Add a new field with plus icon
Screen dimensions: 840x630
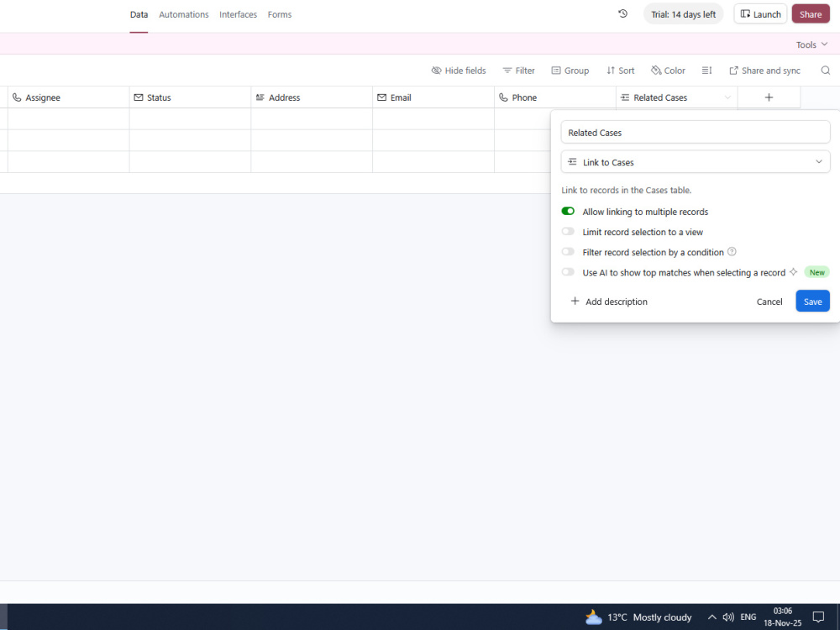769,97
